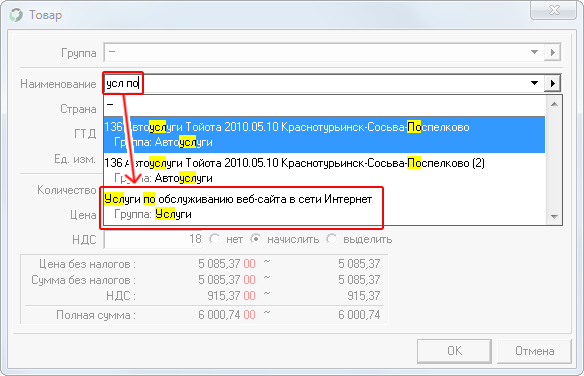Screen dimensions: 584x376
Task: Click the list scrollbar up arrow
Action: [554, 104]
